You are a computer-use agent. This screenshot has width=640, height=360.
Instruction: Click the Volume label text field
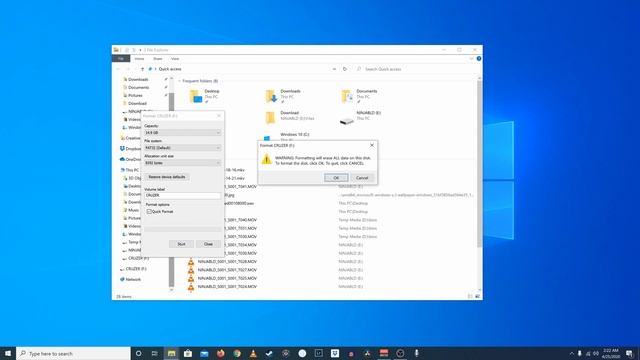click(182, 196)
